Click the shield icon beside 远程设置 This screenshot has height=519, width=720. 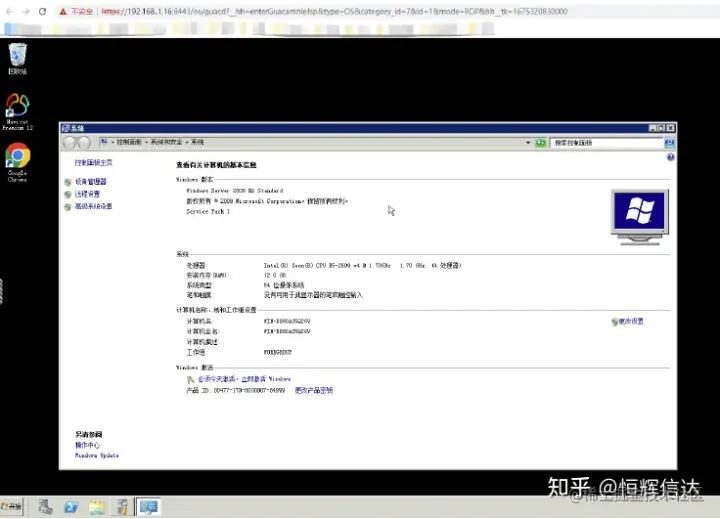68,194
